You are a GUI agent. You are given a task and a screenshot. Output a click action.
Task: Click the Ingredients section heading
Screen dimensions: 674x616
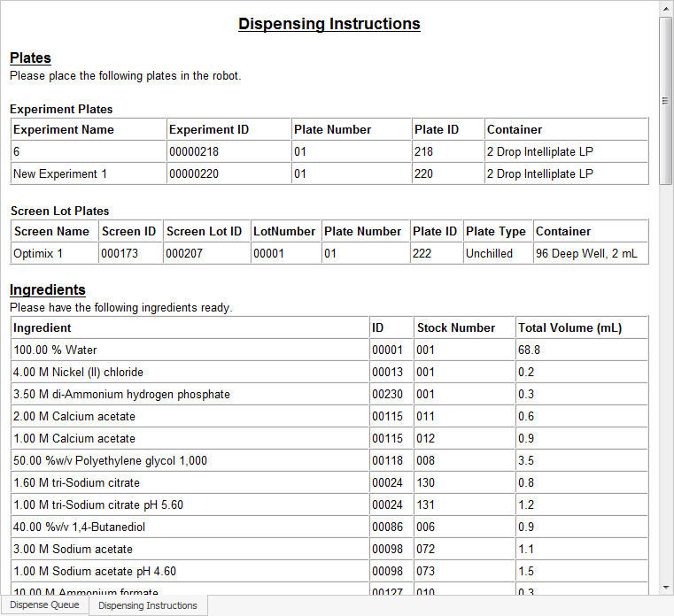[48, 289]
